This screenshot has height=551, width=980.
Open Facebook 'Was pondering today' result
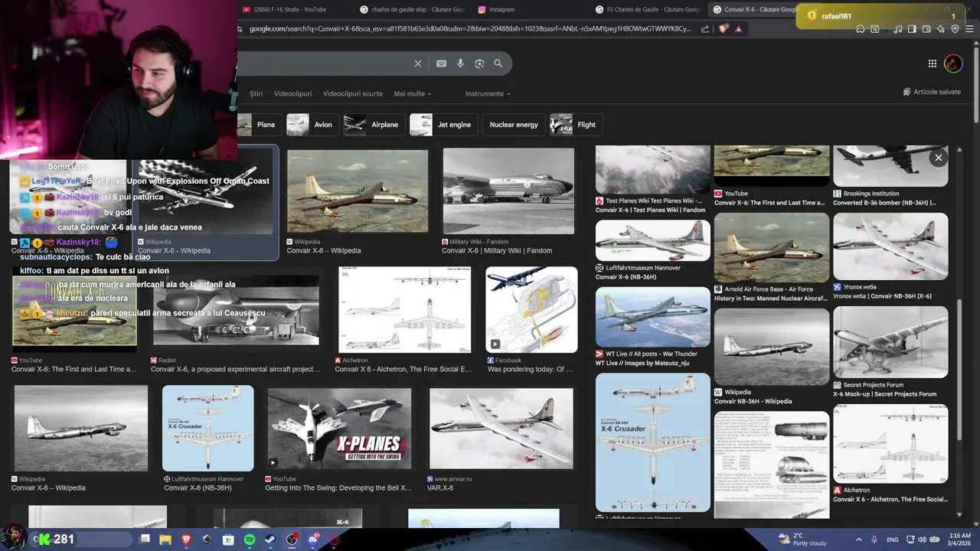[x=531, y=309]
